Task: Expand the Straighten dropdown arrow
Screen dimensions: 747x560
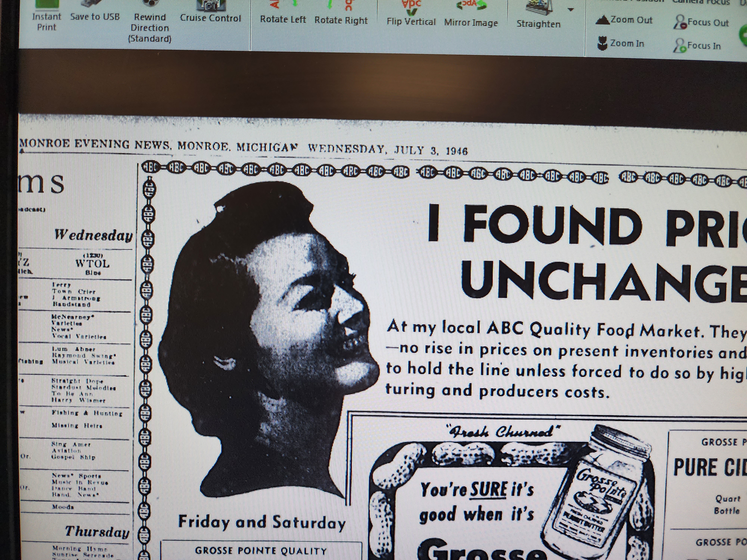Action: [571, 10]
